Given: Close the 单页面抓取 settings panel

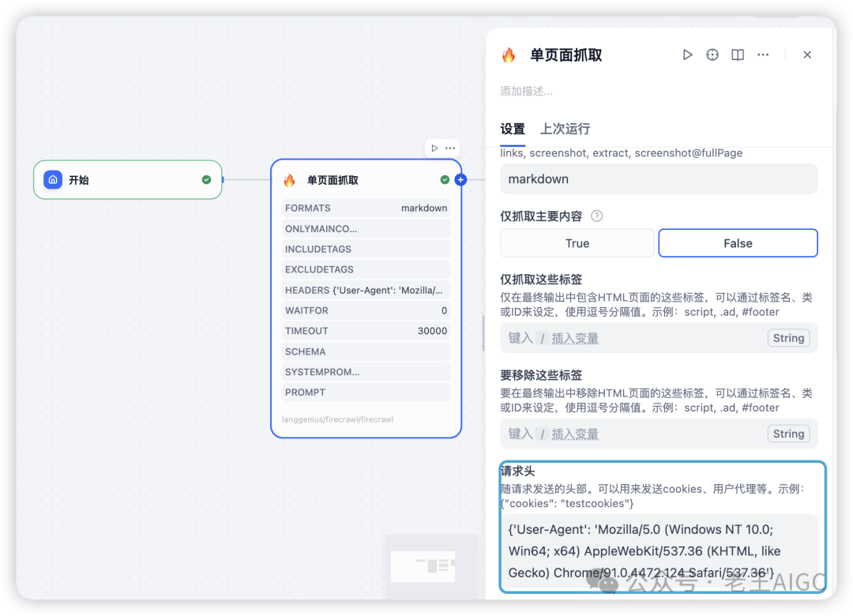Looking at the screenshot, I should tap(807, 55).
